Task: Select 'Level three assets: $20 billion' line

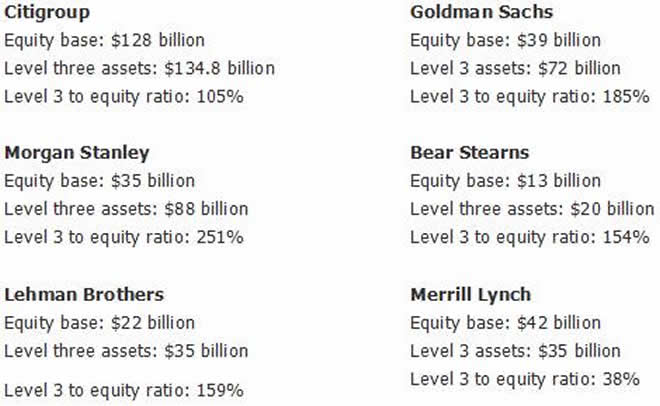Action: tap(532, 210)
